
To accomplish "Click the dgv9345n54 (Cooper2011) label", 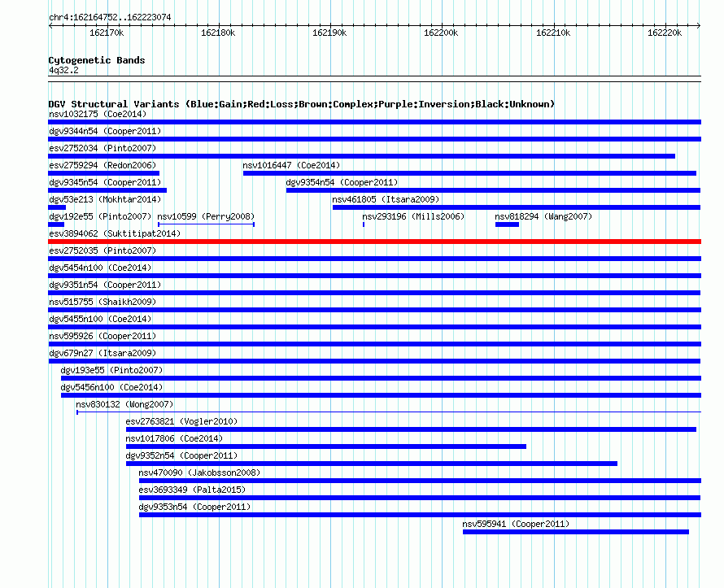I will [x=105, y=182].
